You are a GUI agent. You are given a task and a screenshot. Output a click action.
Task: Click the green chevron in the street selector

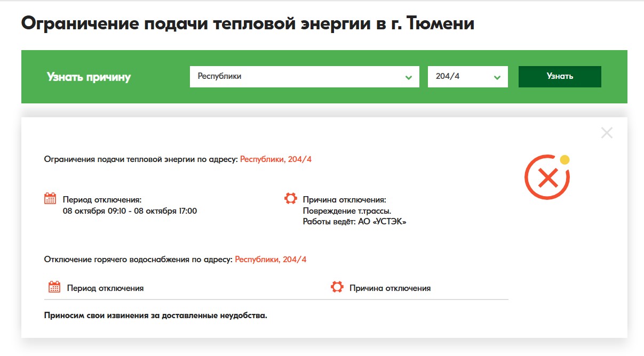409,78
